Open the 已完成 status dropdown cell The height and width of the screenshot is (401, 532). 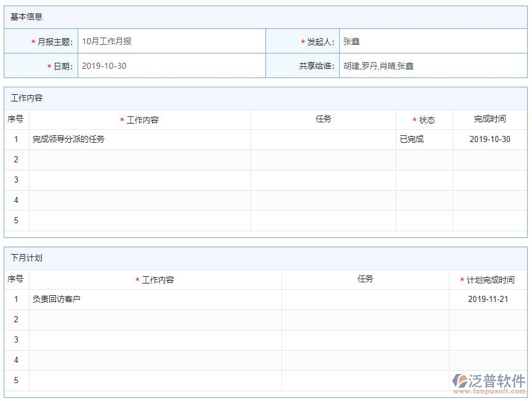tap(424, 139)
